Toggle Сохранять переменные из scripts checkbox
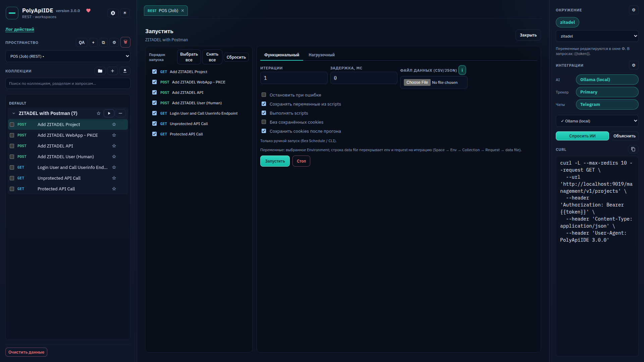 tap(264, 104)
